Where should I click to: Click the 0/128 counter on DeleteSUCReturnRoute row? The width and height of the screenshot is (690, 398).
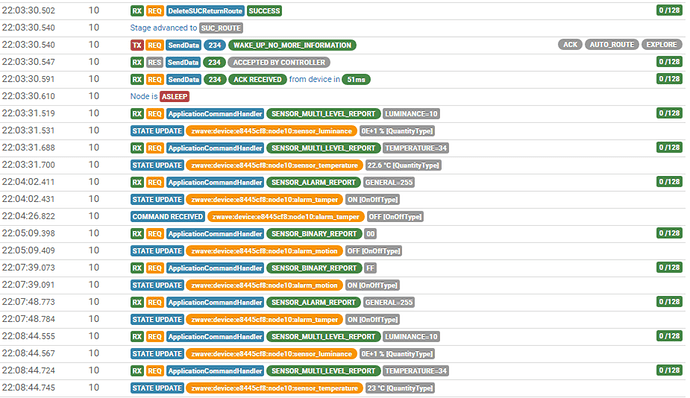coord(669,10)
